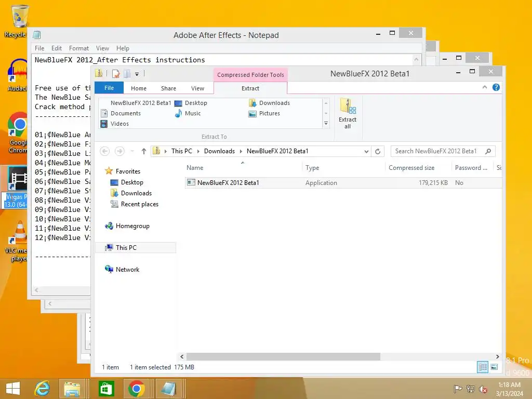The width and height of the screenshot is (532, 399).
Task: Click the search magnifier icon
Action: 488,151
